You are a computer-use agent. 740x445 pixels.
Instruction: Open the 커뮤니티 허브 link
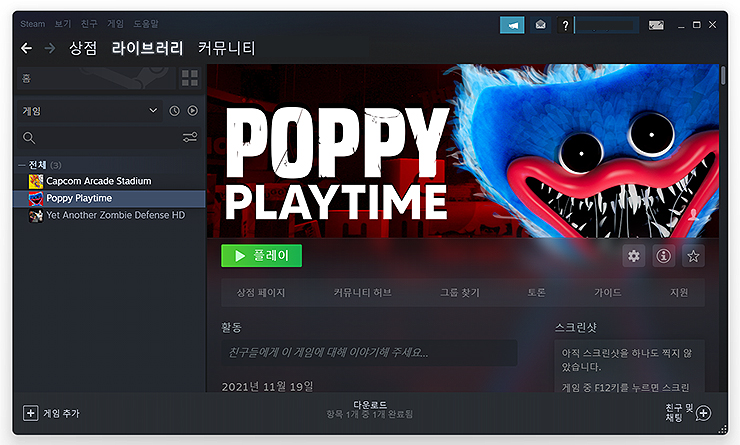pos(362,293)
